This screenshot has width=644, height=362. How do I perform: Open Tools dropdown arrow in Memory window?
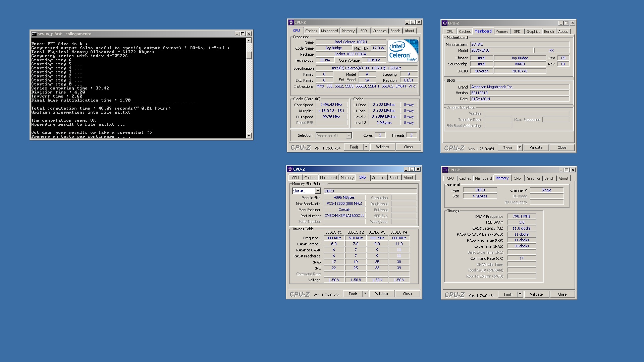click(x=520, y=294)
